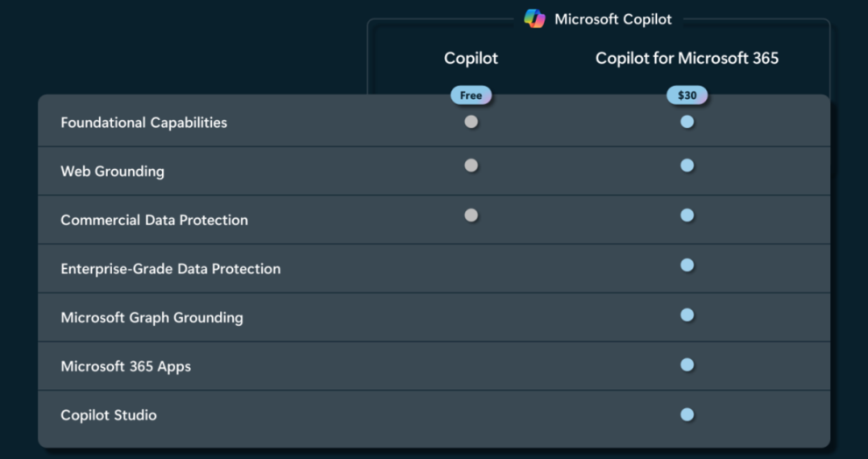Click the Microsoft Graph Grounding label
The image size is (868, 459).
[x=152, y=318]
